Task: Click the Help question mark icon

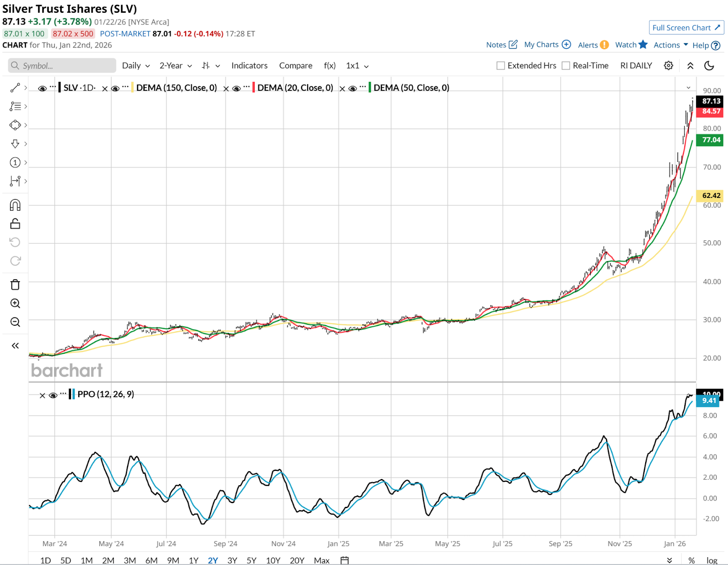Action: 716,45
